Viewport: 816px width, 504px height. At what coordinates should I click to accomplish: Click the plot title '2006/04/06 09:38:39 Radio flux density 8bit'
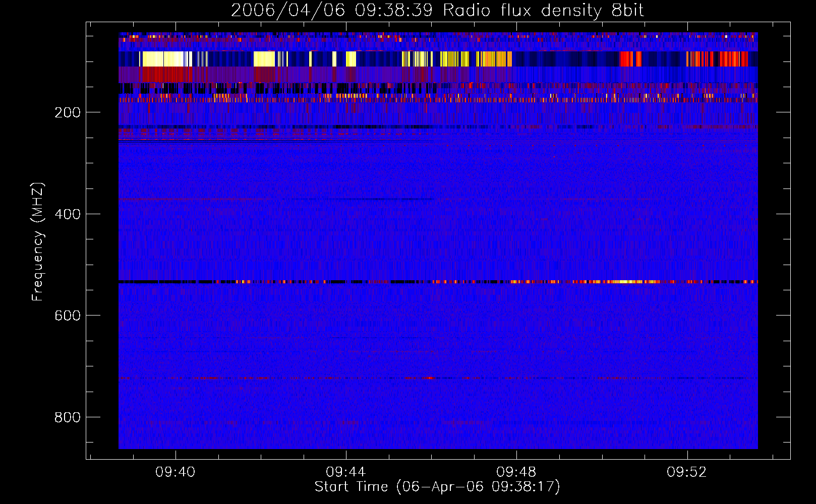(x=438, y=10)
